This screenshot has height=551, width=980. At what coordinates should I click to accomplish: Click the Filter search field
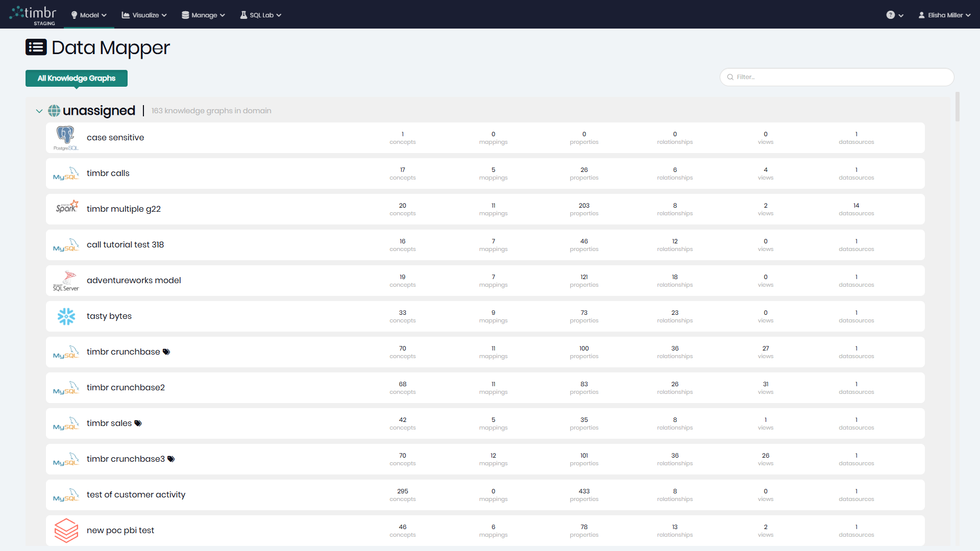pos(837,77)
